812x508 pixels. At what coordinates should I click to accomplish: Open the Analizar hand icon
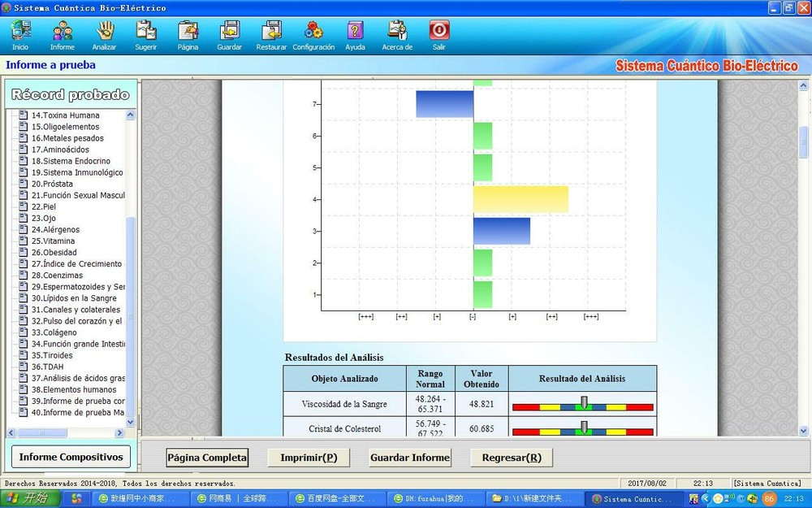tap(105, 31)
